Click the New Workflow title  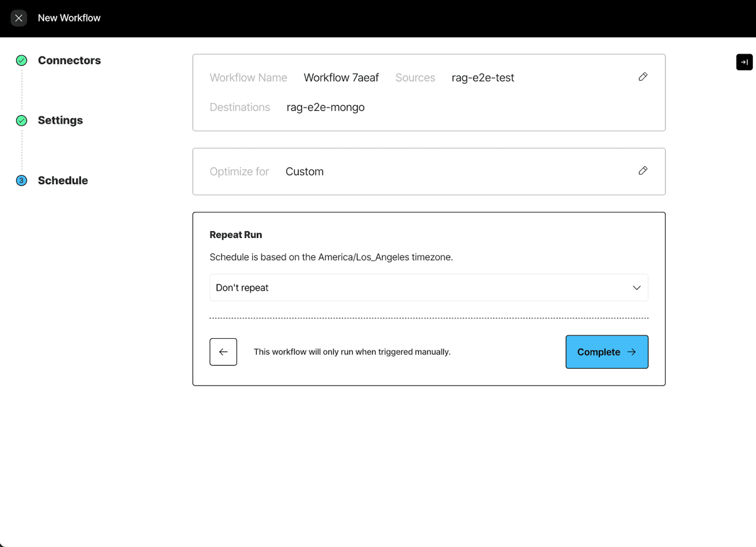(x=69, y=18)
